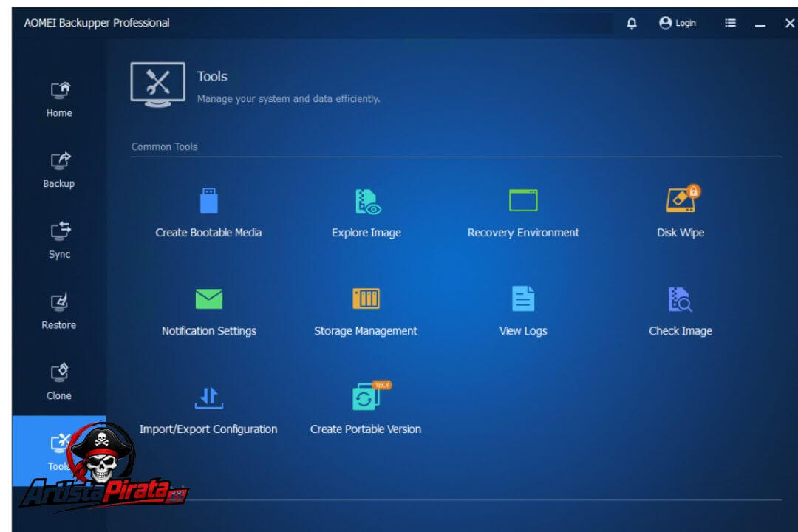Open the View Logs document icon
The height and width of the screenshot is (532, 798).
[523, 299]
